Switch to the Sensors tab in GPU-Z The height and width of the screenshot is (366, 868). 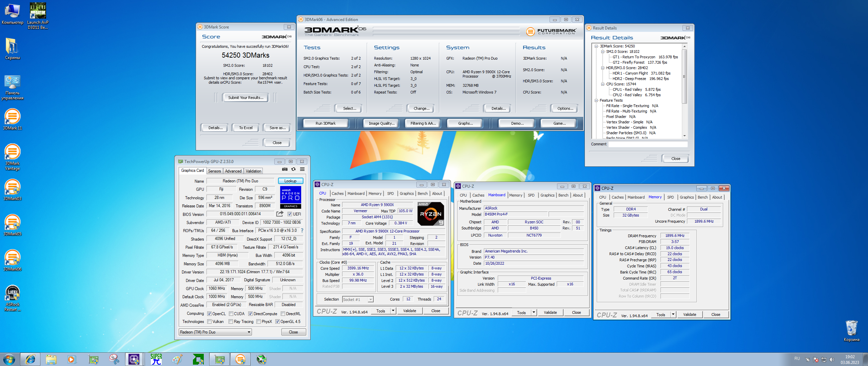pyautogui.click(x=214, y=171)
